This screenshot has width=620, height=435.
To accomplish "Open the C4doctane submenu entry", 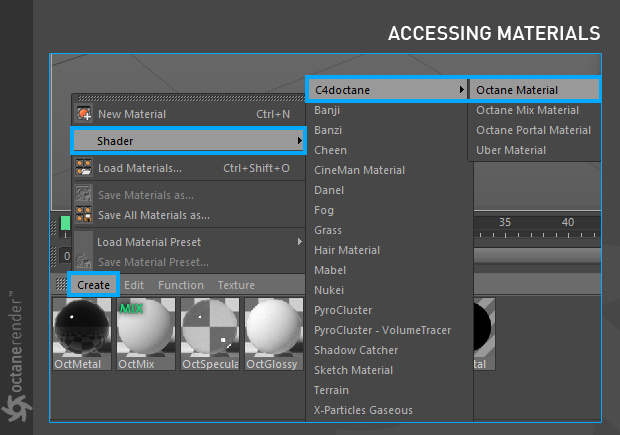I will point(387,90).
